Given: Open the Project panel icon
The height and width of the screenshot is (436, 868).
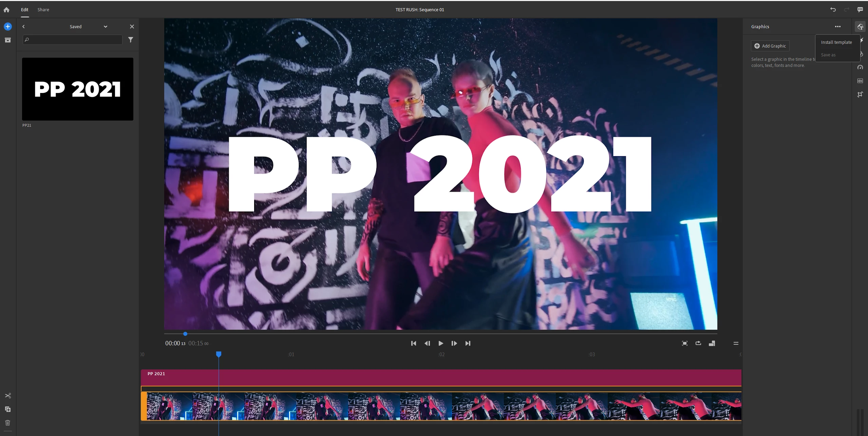Looking at the screenshot, I should click(x=8, y=40).
